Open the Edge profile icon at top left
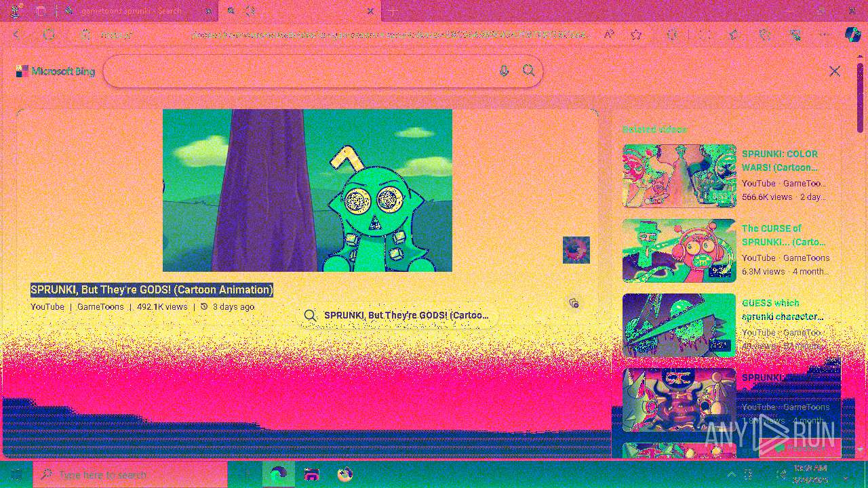 (x=16, y=11)
